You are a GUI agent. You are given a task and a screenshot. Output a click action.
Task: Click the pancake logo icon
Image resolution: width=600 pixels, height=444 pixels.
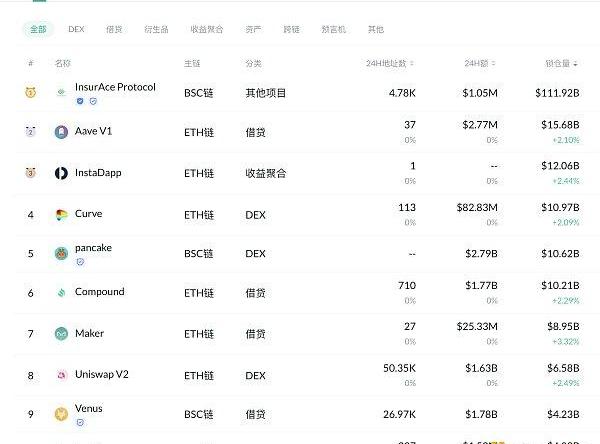click(61, 253)
